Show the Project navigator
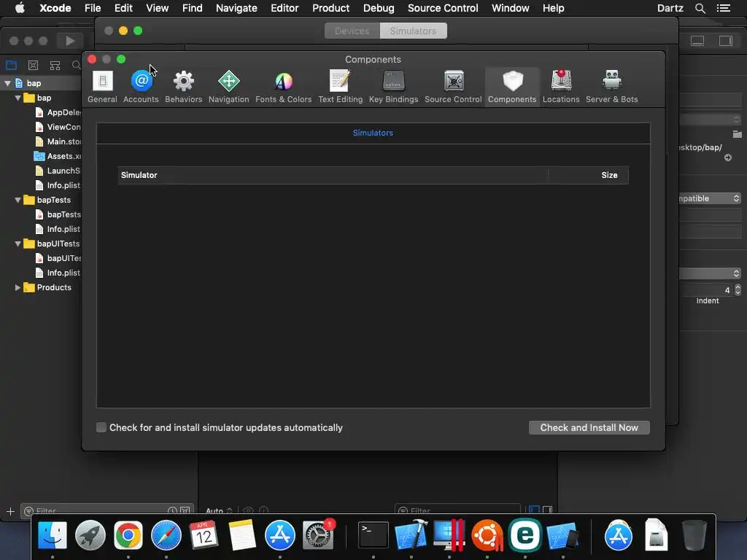The height and width of the screenshot is (560, 747). coord(11,65)
